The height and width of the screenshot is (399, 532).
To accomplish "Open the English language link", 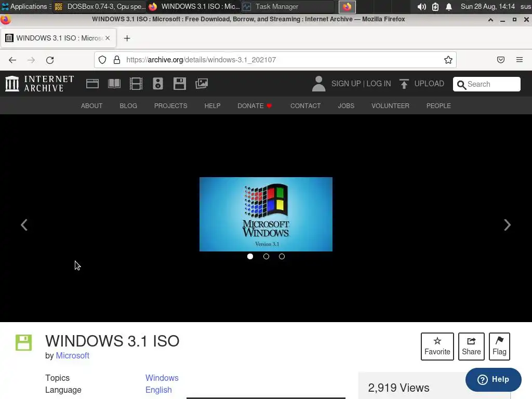I will 158,390.
